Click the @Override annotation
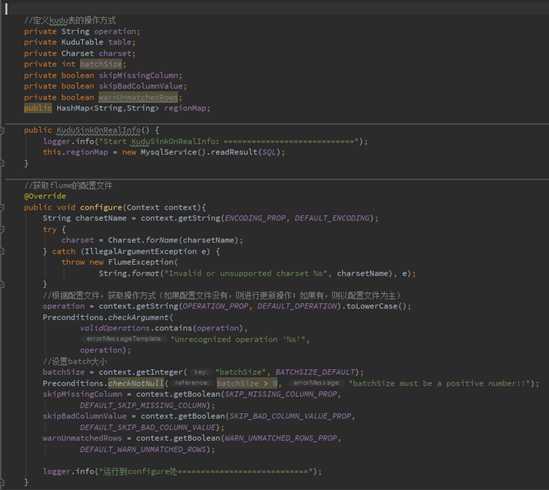This screenshot has width=549, height=490. [x=45, y=196]
